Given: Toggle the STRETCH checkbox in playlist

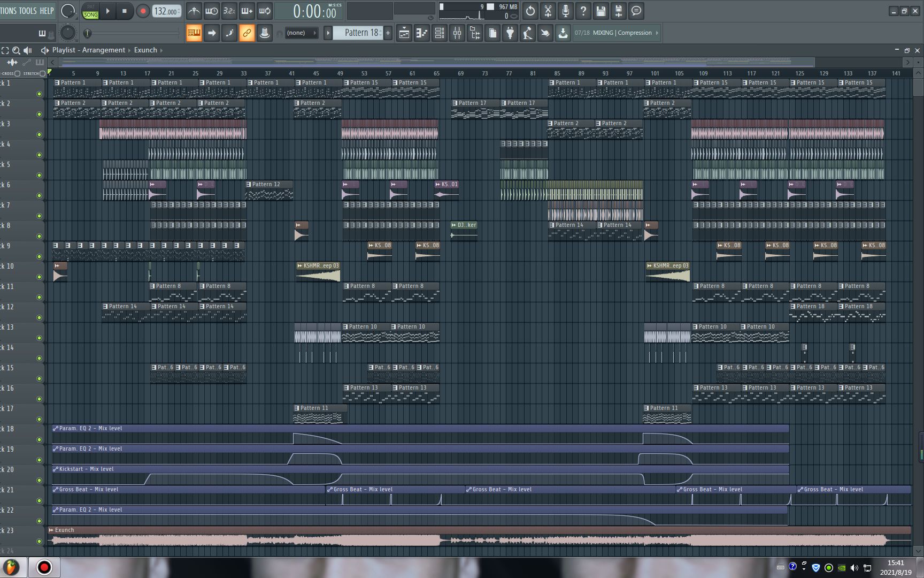Looking at the screenshot, I should click(43, 73).
